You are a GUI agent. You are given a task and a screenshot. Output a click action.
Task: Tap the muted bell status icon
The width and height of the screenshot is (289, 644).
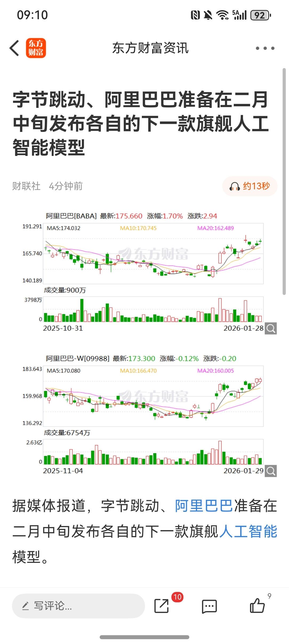[x=208, y=15]
